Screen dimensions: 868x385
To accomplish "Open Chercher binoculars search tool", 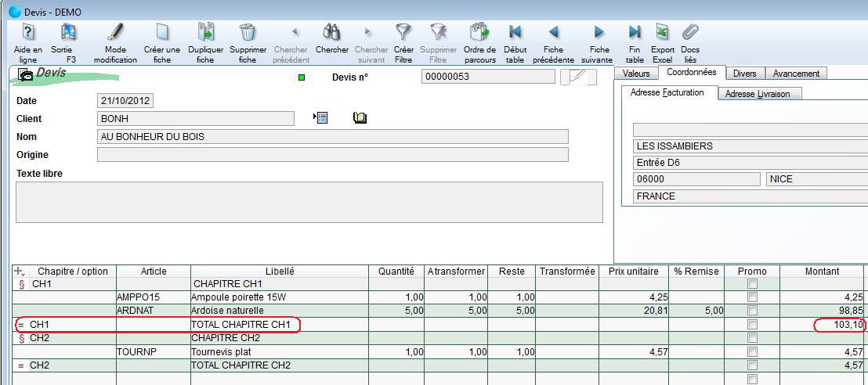I will (x=331, y=33).
